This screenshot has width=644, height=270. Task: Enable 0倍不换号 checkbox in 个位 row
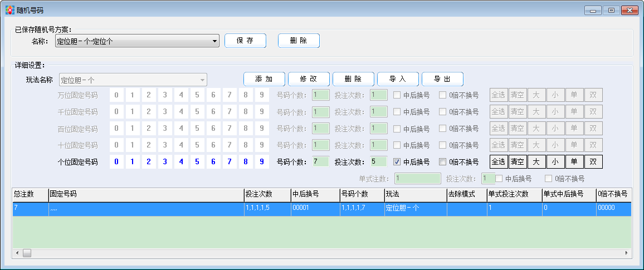[443, 162]
